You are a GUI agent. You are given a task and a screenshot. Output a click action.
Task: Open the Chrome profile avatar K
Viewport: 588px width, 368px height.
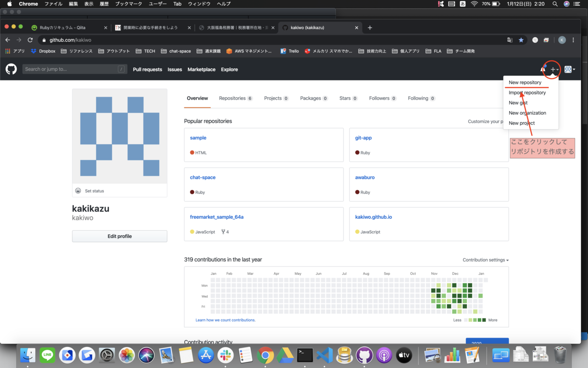pyautogui.click(x=562, y=40)
